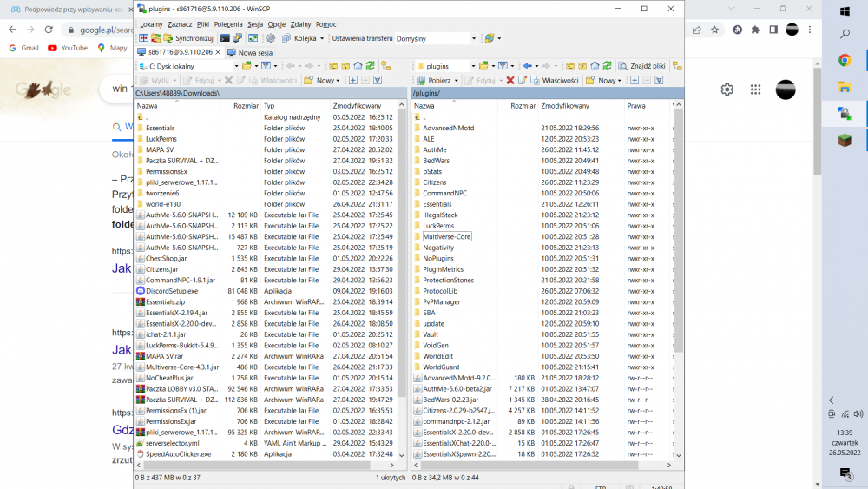Open the Pliki menu
This screenshot has height=489, width=868.
[202, 24]
